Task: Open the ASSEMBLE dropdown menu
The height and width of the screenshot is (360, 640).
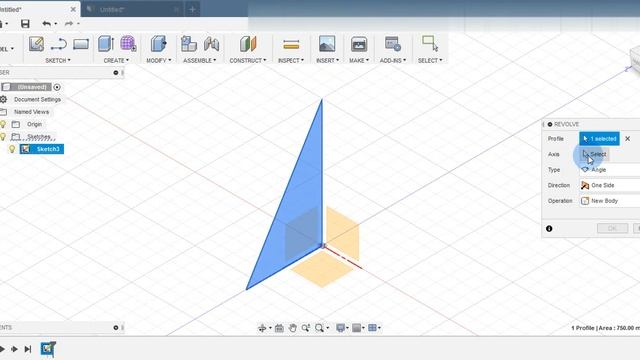Action: [200, 60]
